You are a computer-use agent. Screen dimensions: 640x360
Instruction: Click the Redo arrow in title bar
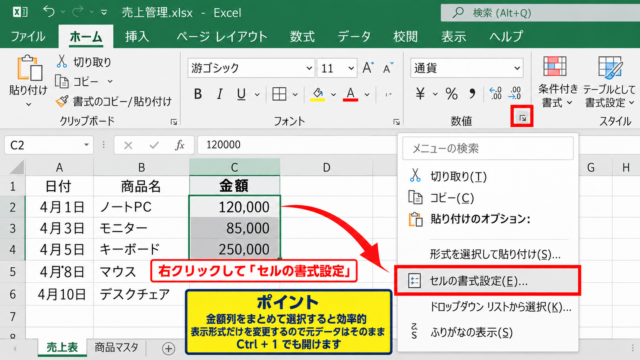click(x=77, y=11)
